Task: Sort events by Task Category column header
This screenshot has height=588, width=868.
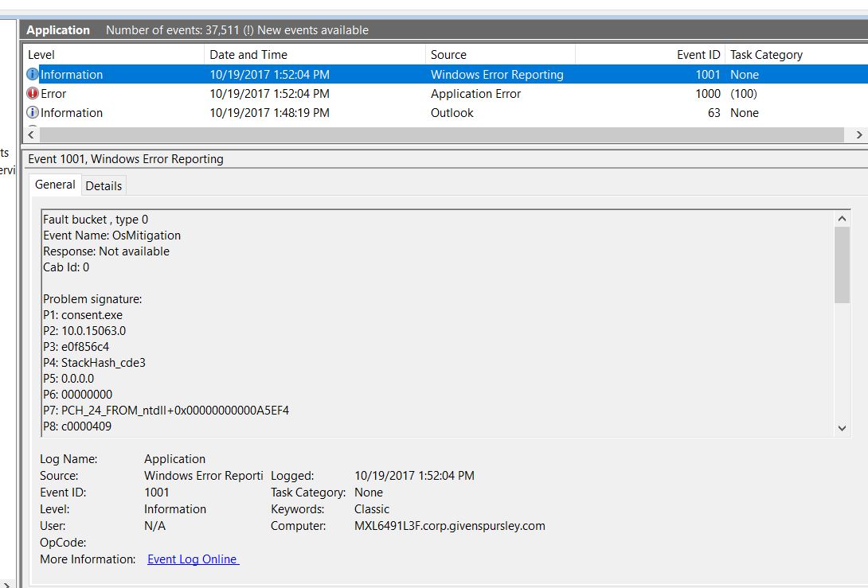Action: point(796,55)
